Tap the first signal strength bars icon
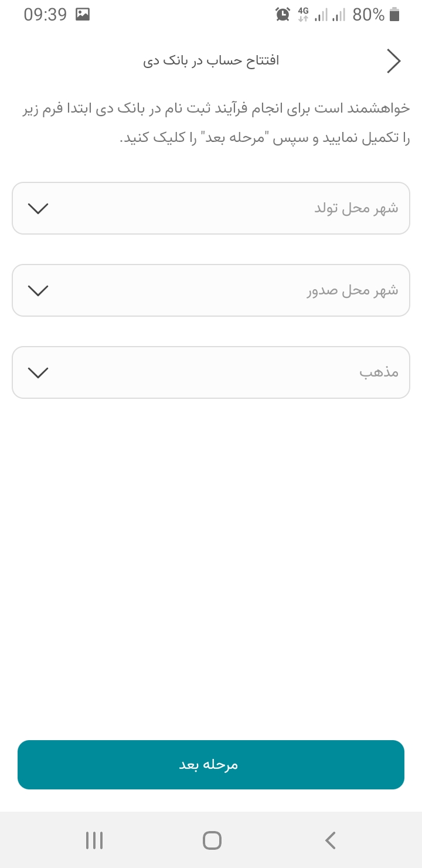This screenshot has width=422, height=868. (321, 15)
